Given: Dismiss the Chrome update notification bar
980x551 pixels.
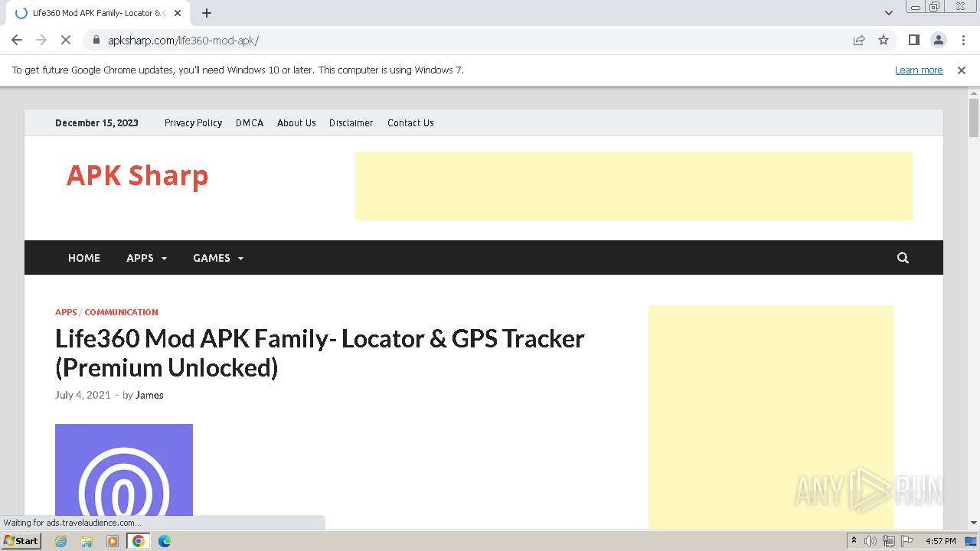Looking at the screenshot, I should [x=962, y=70].
